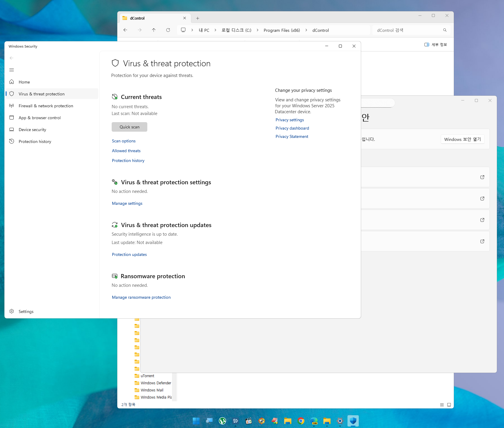Viewport: 504px width, 428px height.
Task: Open the hamburger navigation menu in Windows Security
Action: coord(12,70)
